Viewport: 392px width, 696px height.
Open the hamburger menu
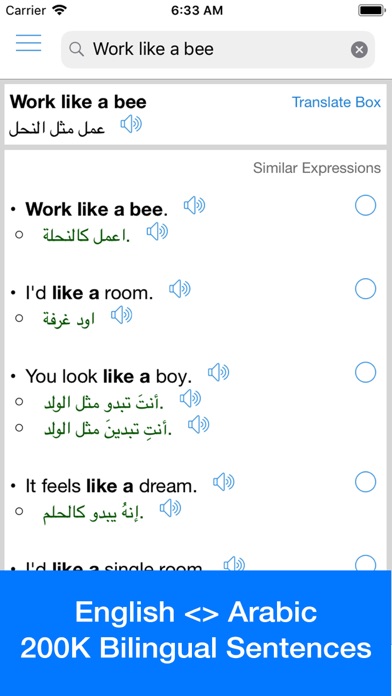28,43
